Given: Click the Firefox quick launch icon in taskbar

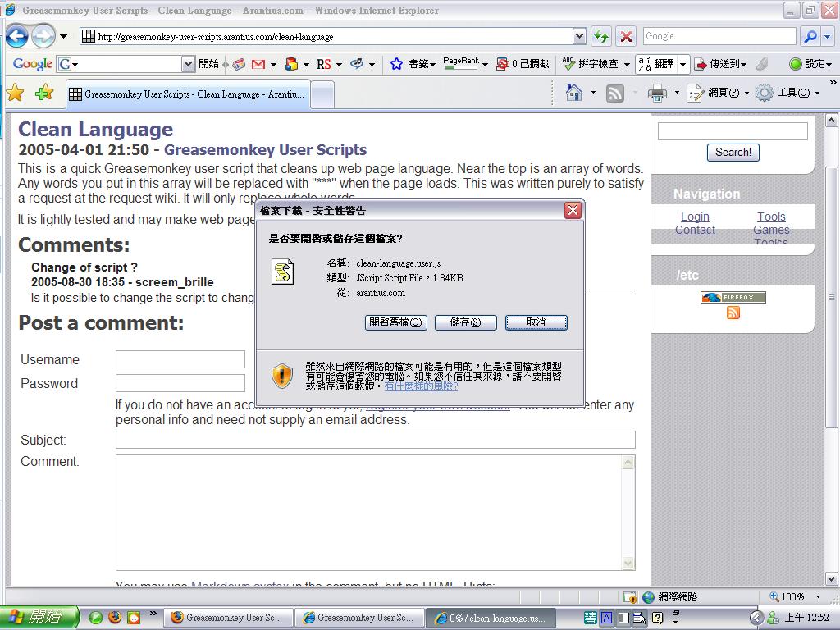Looking at the screenshot, I should pyautogui.click(x=115, y=617).
